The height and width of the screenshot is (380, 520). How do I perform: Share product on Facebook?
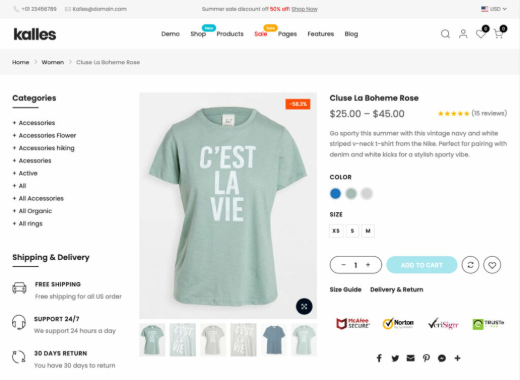(x=379, y=358)
